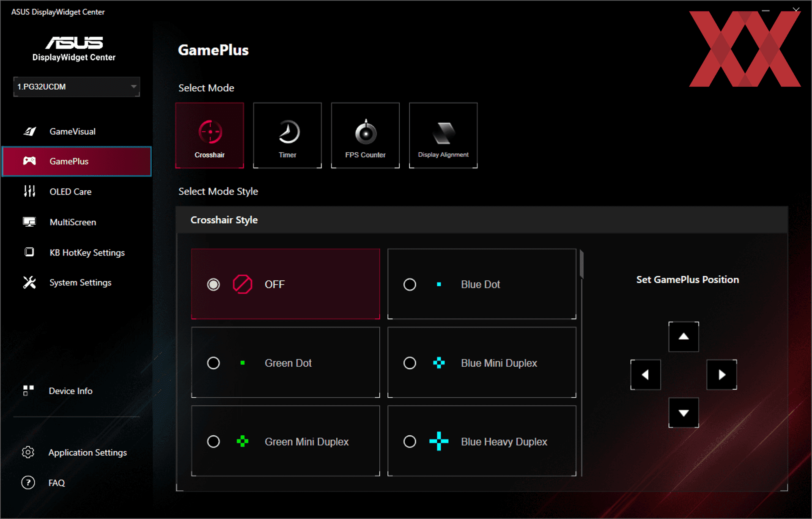Click the Blue Heavy Duplex label text
Viewport: 812px width, 519px height.
(x=504, y=442)
